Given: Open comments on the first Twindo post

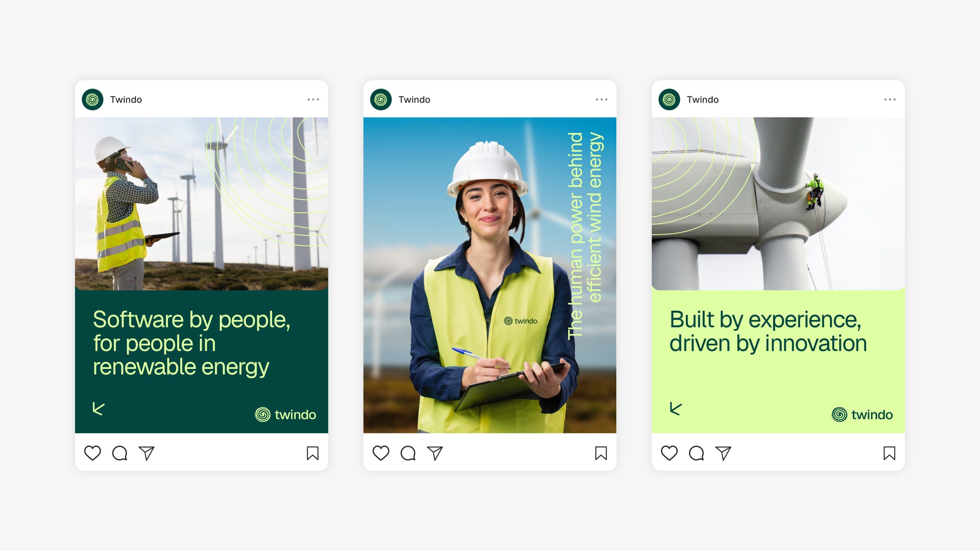Looking at the screenshot, I should click(x=119, y=453).
